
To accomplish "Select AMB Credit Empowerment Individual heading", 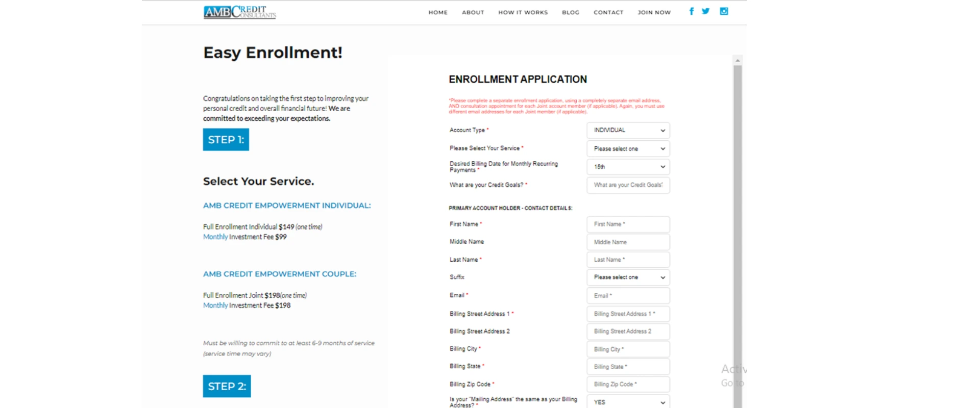I will (x=287, y=206).
